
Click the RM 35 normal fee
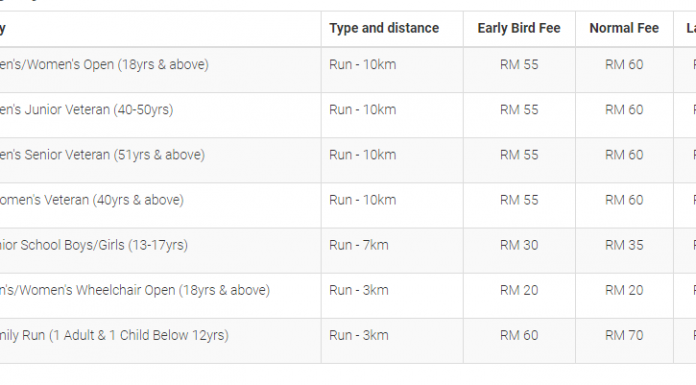tap(624, 245)
